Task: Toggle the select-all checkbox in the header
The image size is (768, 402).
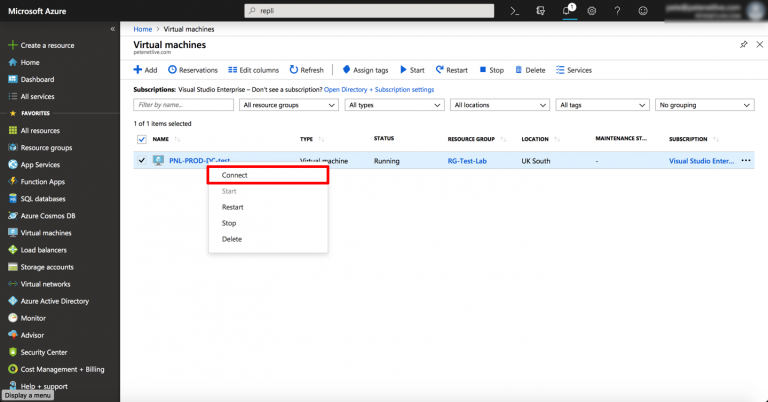Action: pos(142,139)
